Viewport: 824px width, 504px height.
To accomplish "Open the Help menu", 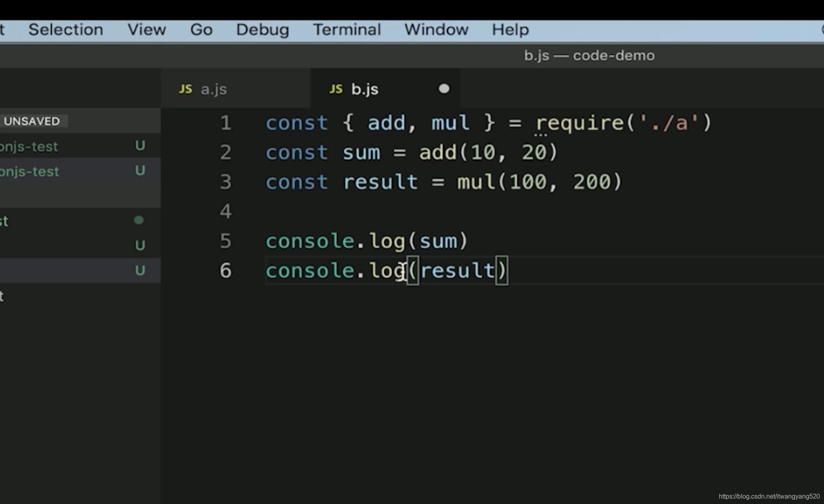I will click(510, 30).
